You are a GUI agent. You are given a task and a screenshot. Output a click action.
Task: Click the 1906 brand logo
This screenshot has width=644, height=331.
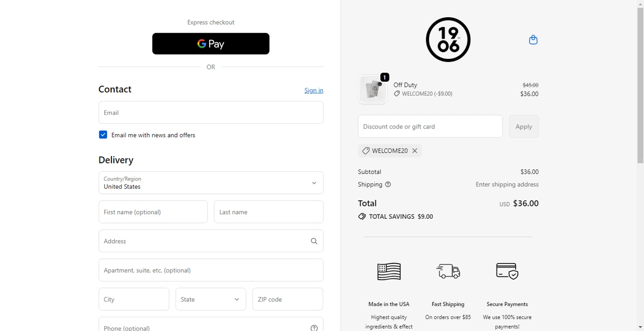pyautogui.click(x=448, y=40)
